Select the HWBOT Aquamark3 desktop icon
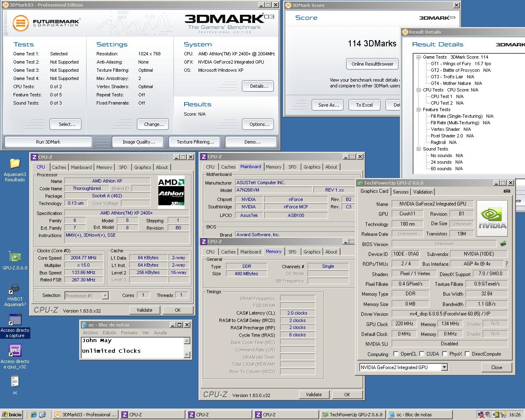This screenshot has height=420, width=525. (15, 295)
